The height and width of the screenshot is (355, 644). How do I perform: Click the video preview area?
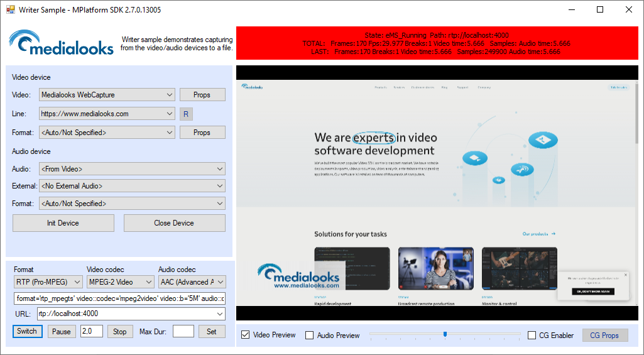(x=437, y=193)
